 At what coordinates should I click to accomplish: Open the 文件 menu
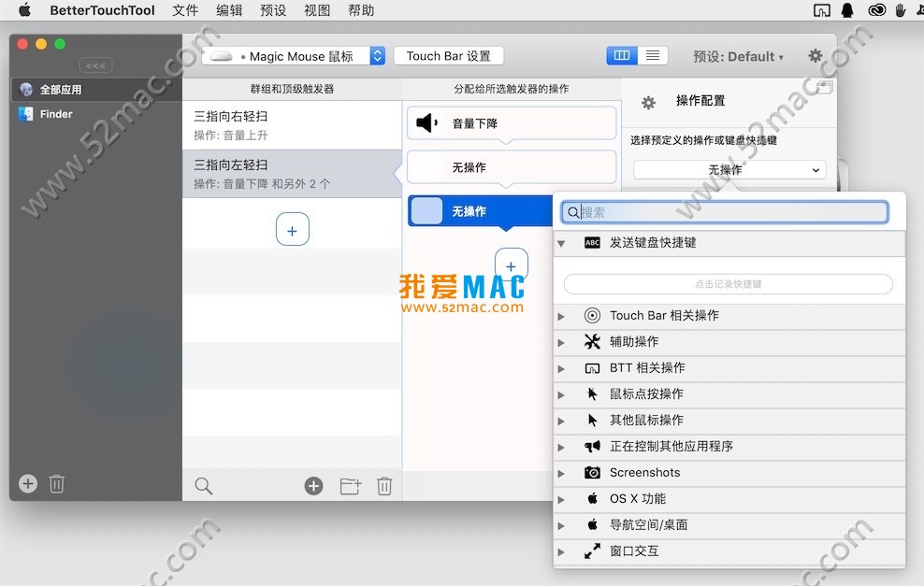pyautogui.click(x=185, y=10)
